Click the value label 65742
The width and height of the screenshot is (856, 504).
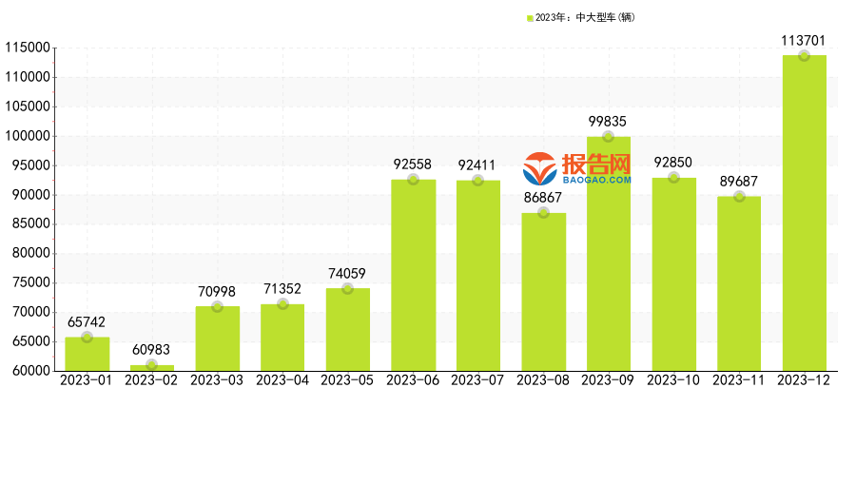(x=87, y=322)
